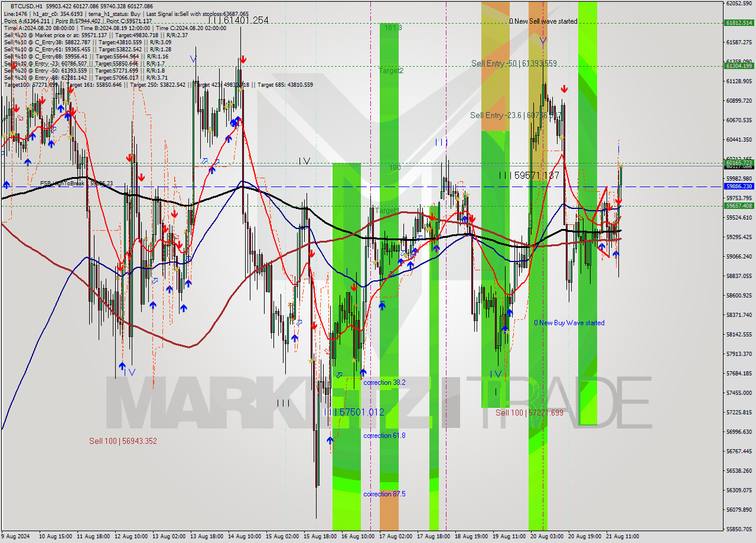The image size is (756, 543).
Task: Click the 61587.275 price axis label
Action: pos(738,42)
